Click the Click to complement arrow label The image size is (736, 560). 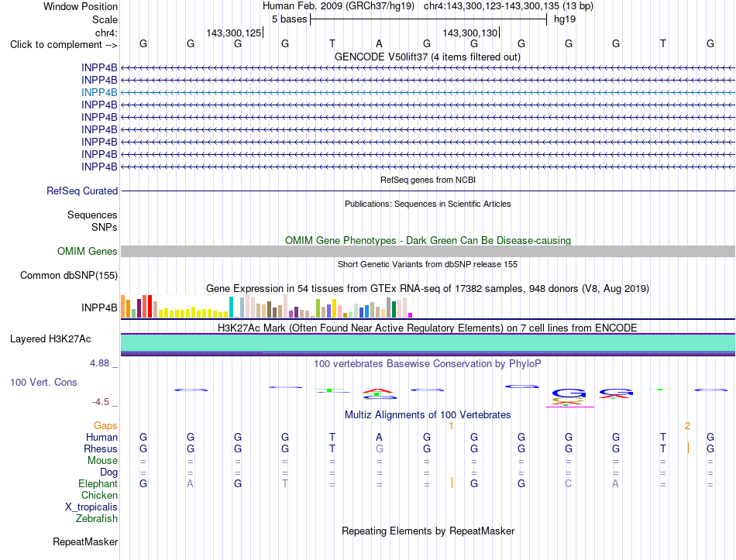64,45
